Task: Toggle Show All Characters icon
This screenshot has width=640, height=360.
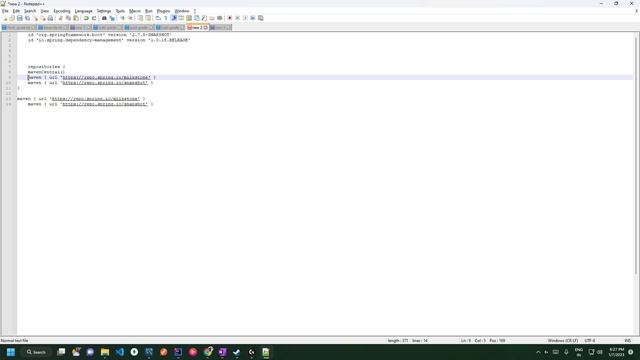Action: coord(166,18)
